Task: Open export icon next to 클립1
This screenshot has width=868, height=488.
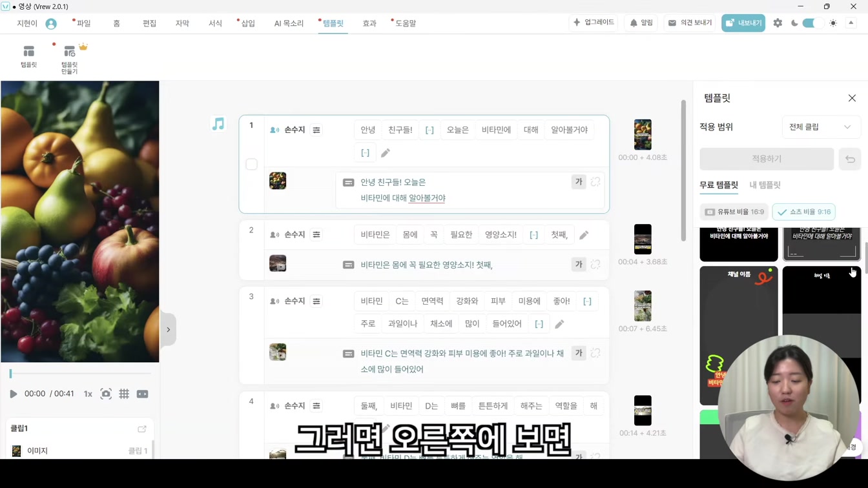Action: coord(142,429)
